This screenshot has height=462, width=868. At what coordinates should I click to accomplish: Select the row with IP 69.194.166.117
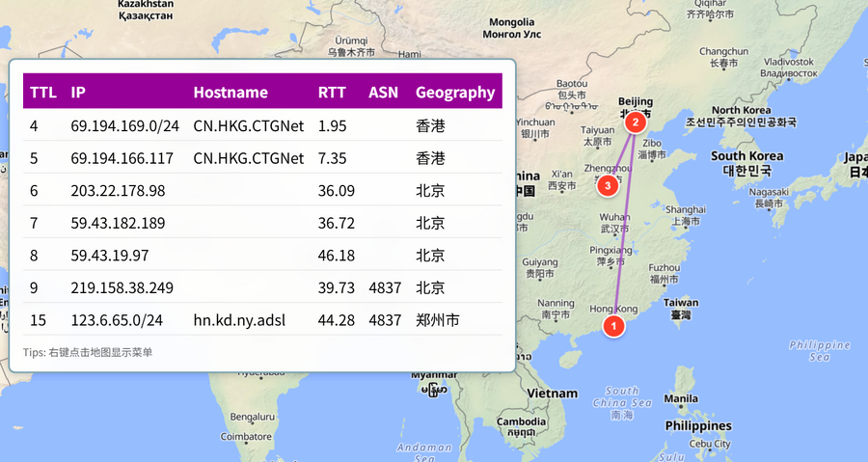click(x=262, y=157)
